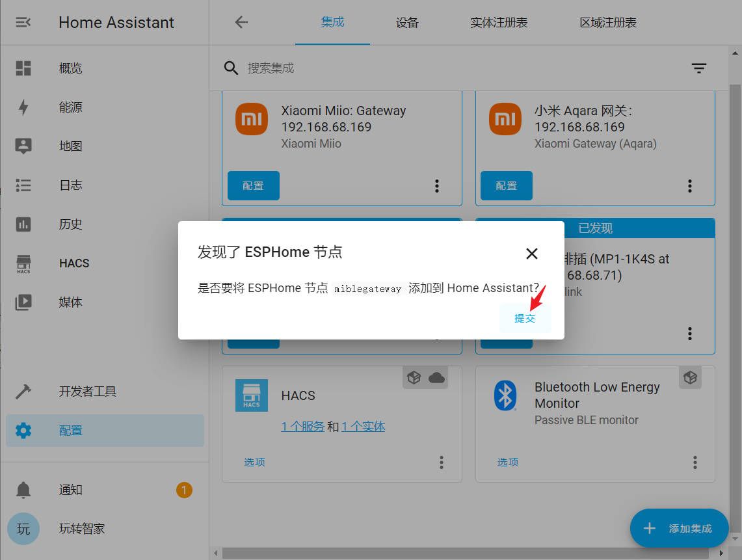Image resolution: width=742 pixels, height=560 pixels.
Task: Click the Passive BLE monitor text
Action: pyautogui.click(x=587, y=420)
